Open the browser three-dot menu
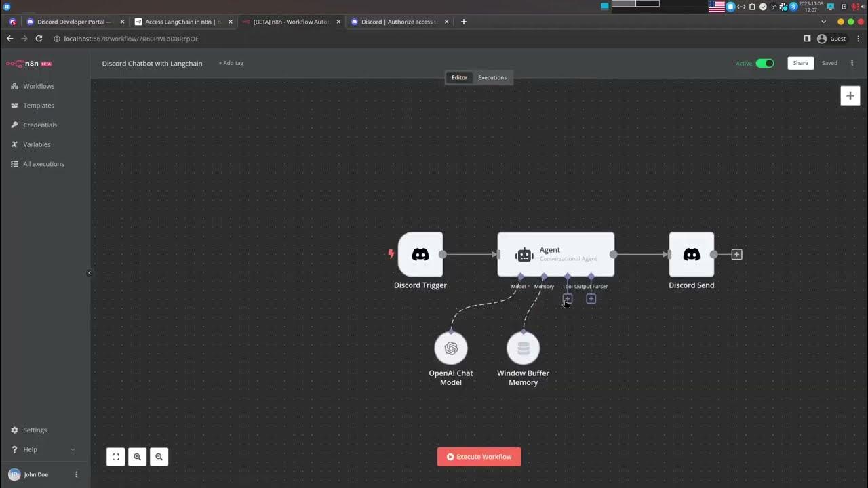868x488 pixels. [x=859, y=39]
